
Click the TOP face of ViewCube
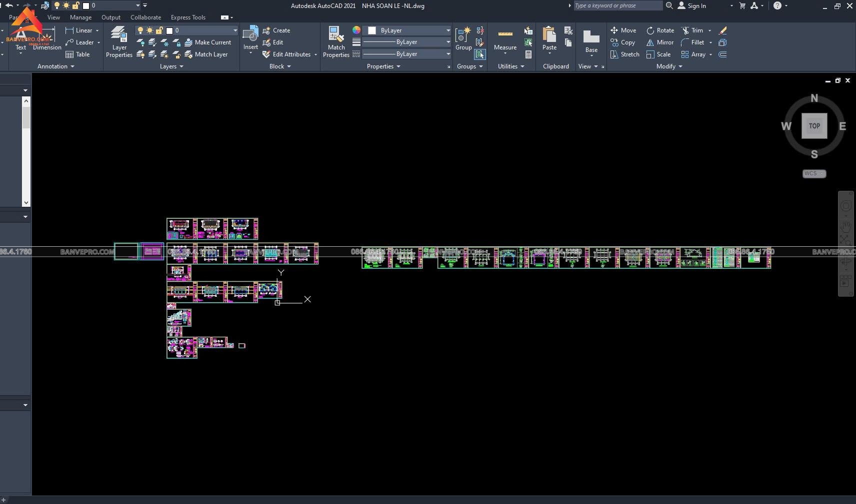coord(814,126)
